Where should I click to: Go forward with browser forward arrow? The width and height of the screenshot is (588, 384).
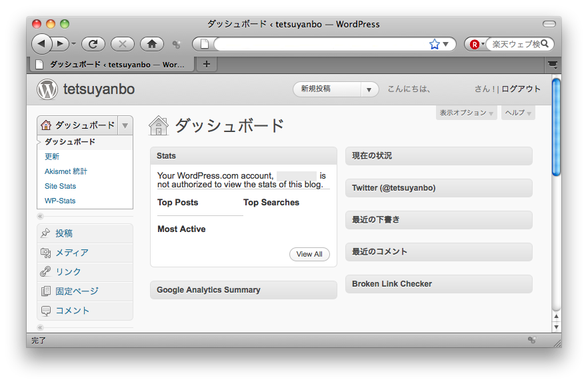click(61, 44)
